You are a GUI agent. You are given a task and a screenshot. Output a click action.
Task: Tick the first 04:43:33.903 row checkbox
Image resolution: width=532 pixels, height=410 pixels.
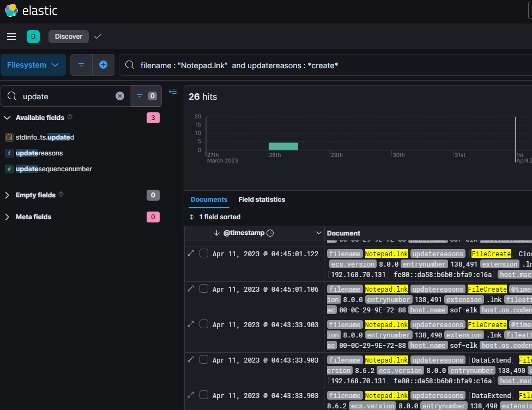(x=204, y=324)
